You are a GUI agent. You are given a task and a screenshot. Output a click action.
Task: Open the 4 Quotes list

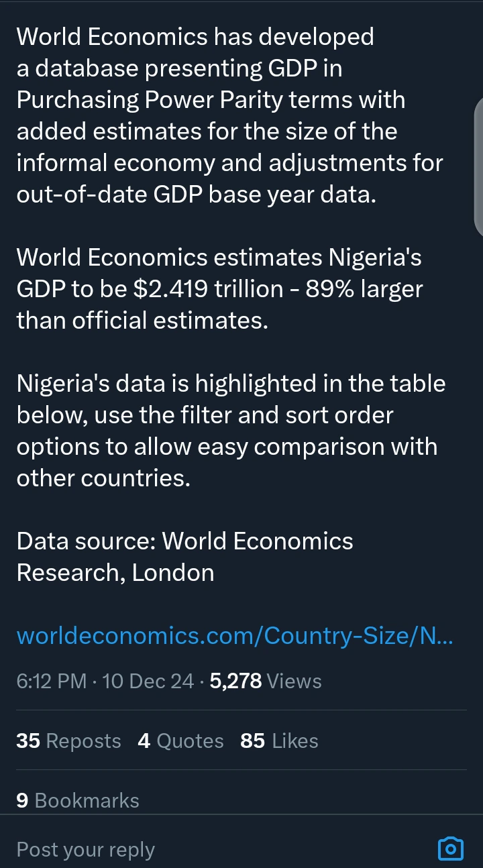(180, 741)
